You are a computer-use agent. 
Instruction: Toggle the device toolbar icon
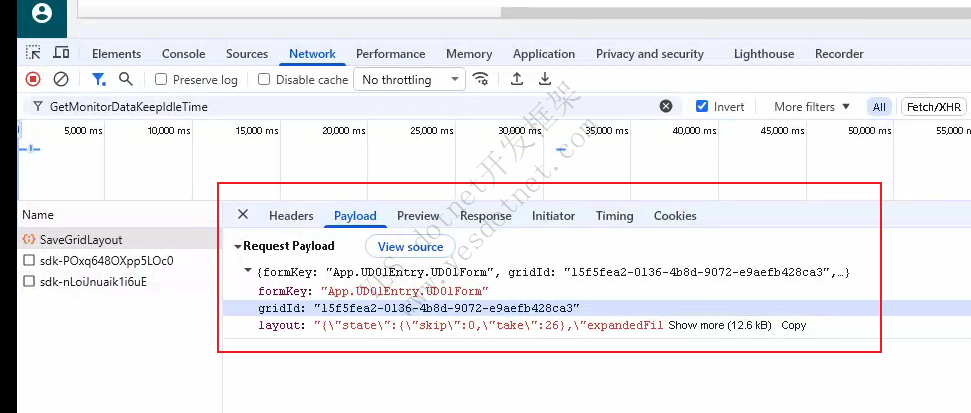(x=61, y=53)
